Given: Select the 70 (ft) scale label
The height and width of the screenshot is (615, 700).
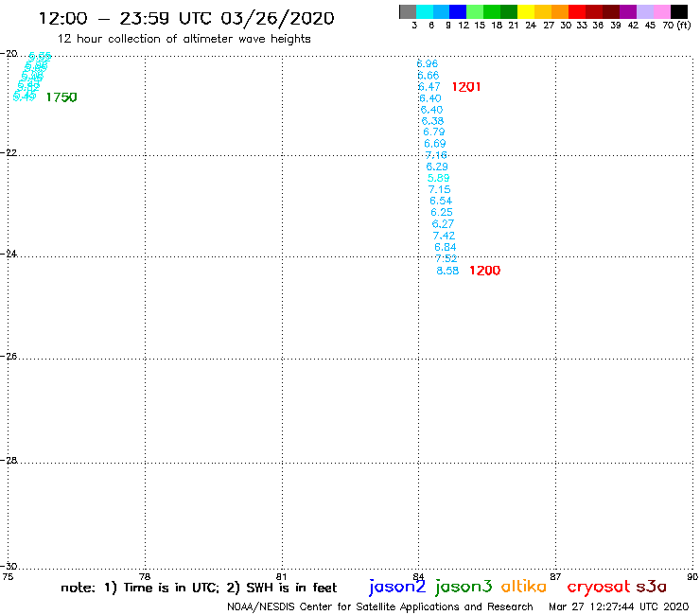Looking at the screenshot, I should [676, 26].
